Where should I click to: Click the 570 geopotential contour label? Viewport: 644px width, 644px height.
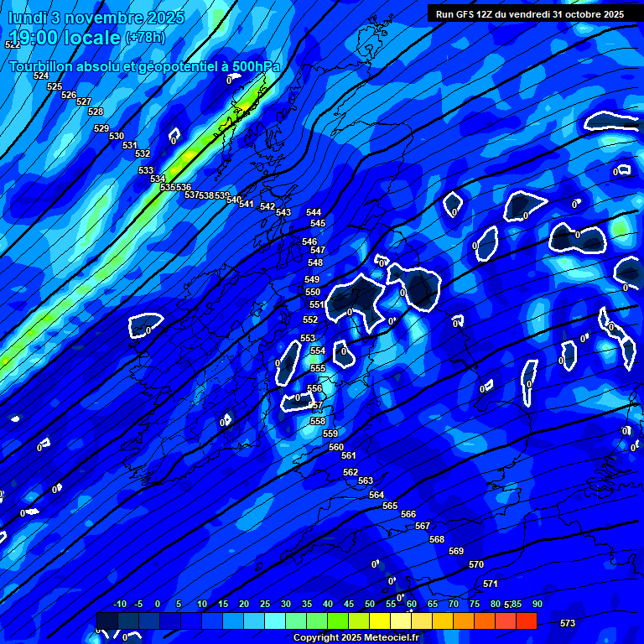pos(476,564)
